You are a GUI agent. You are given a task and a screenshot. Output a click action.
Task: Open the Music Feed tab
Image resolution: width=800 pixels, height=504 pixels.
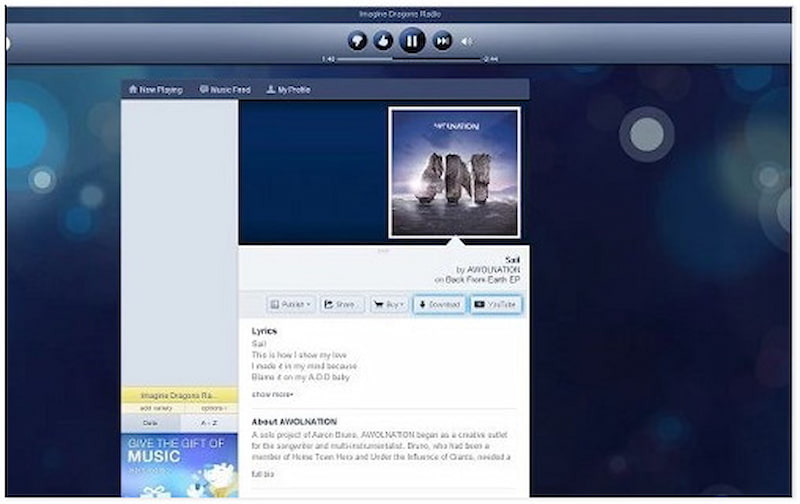225,90
